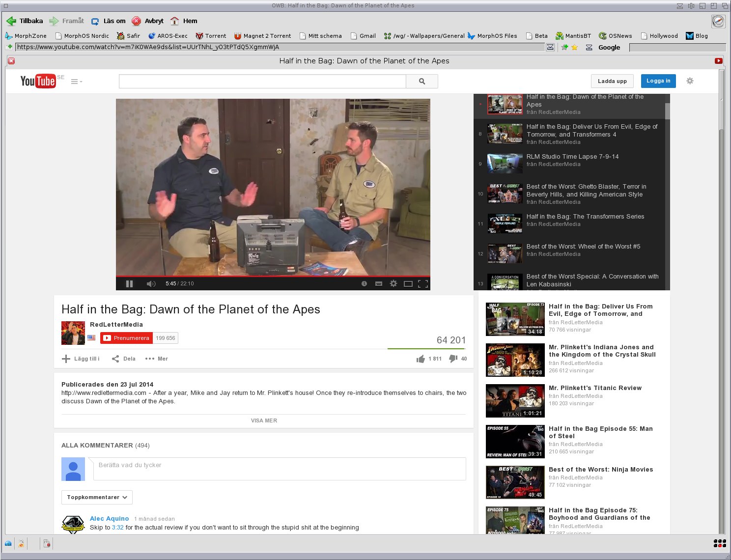Toggle theater mode in player
Viewport: 731px width, 560px height.
408,283
